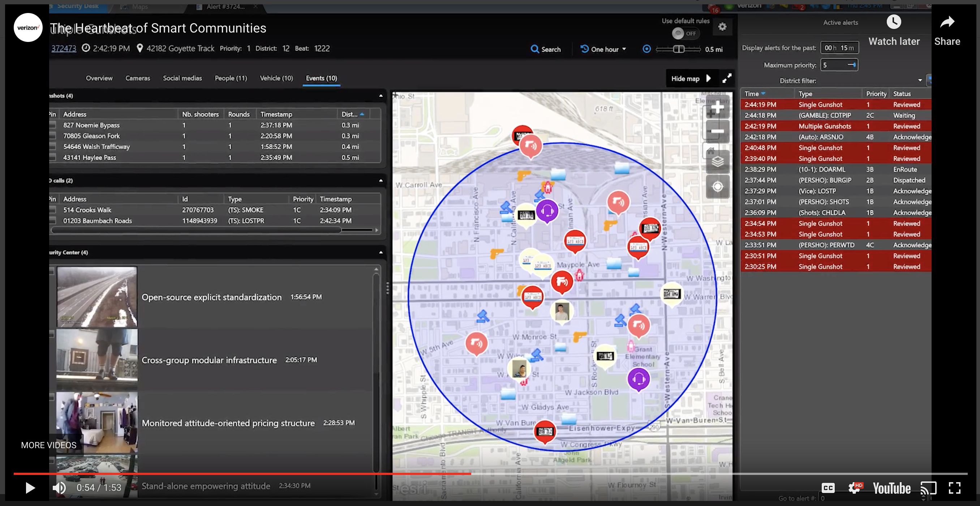980x506 pixels.
Task: Zoom out on the map
Action: pos(717,132)
